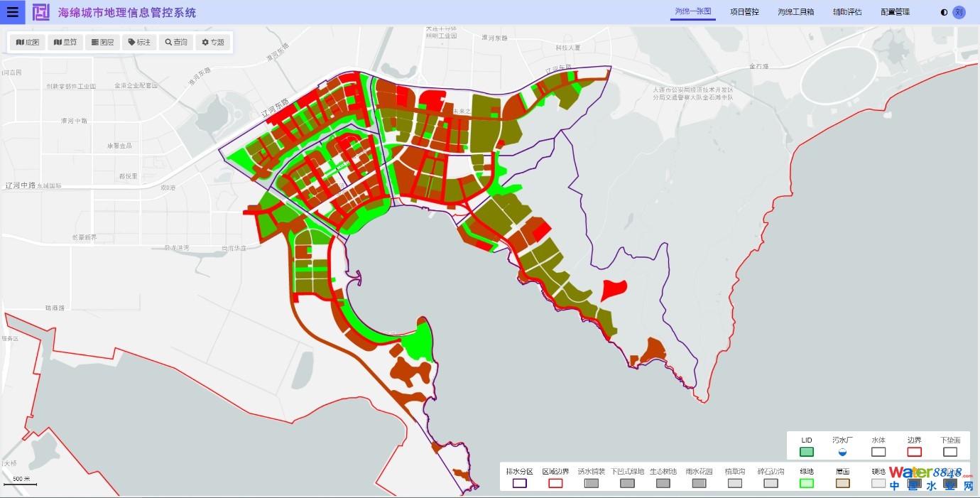Viewport: 980px width, 498px height.
Task: Toggle the 绿地 green legend box
Action: [x=807, y=483]
